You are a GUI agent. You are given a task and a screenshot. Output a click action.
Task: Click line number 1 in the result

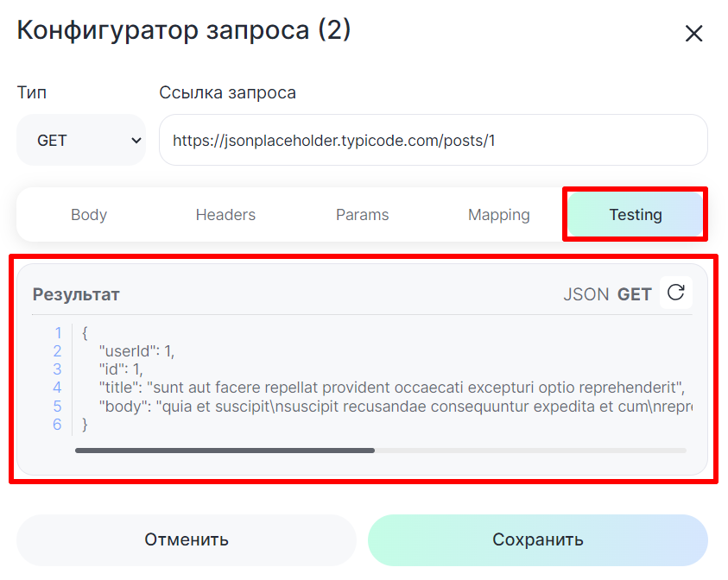click(x=58, y=332)
